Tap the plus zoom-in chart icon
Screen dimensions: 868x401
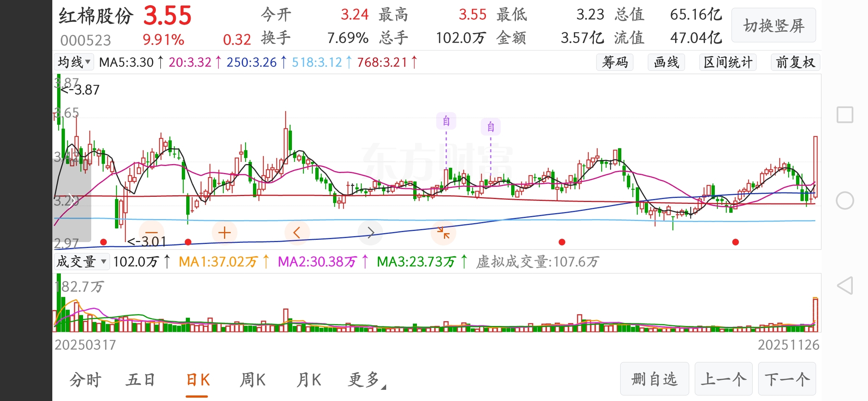tap(224, 233)
